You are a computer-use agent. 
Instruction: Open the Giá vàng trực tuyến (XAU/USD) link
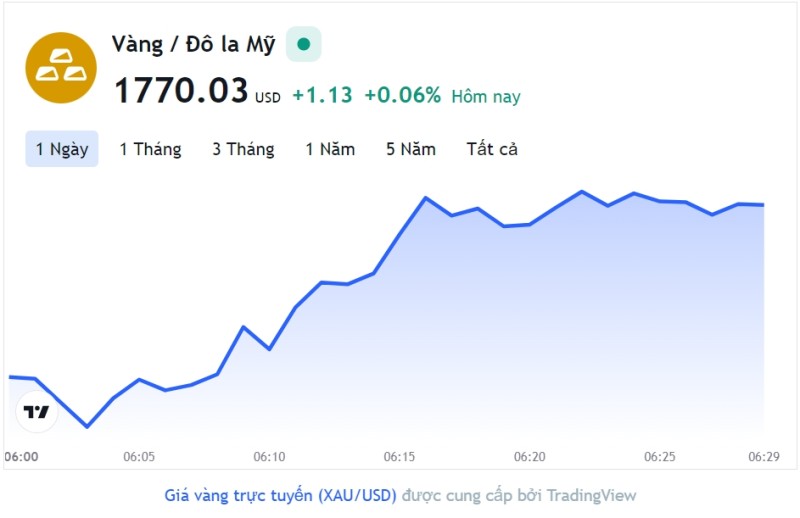click(280, 496)
